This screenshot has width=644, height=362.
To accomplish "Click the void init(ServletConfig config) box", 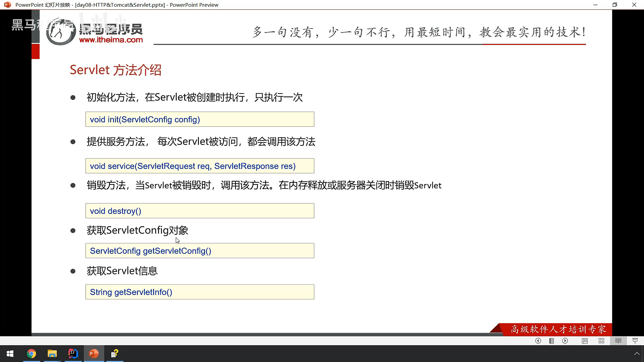I will click(200, 119).
